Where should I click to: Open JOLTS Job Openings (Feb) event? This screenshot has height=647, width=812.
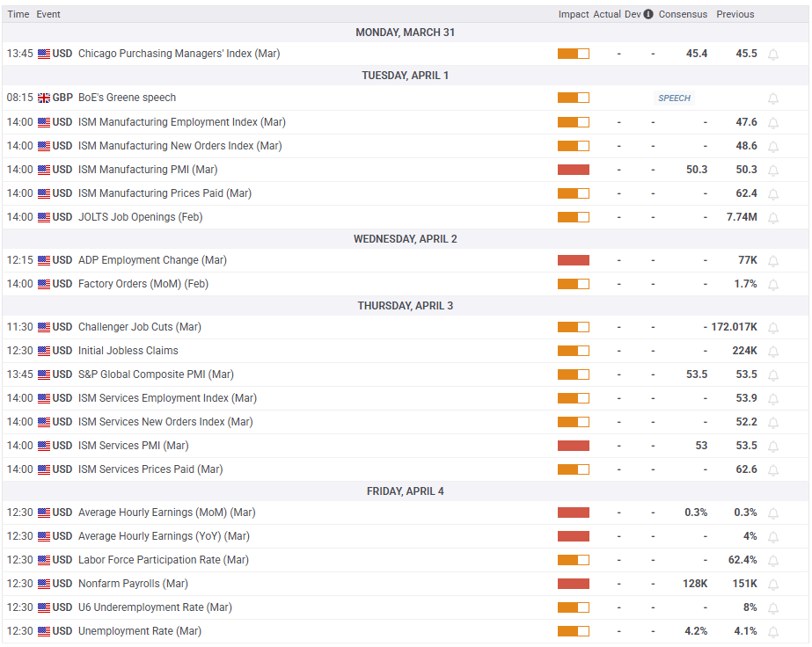tap(141, 217)
